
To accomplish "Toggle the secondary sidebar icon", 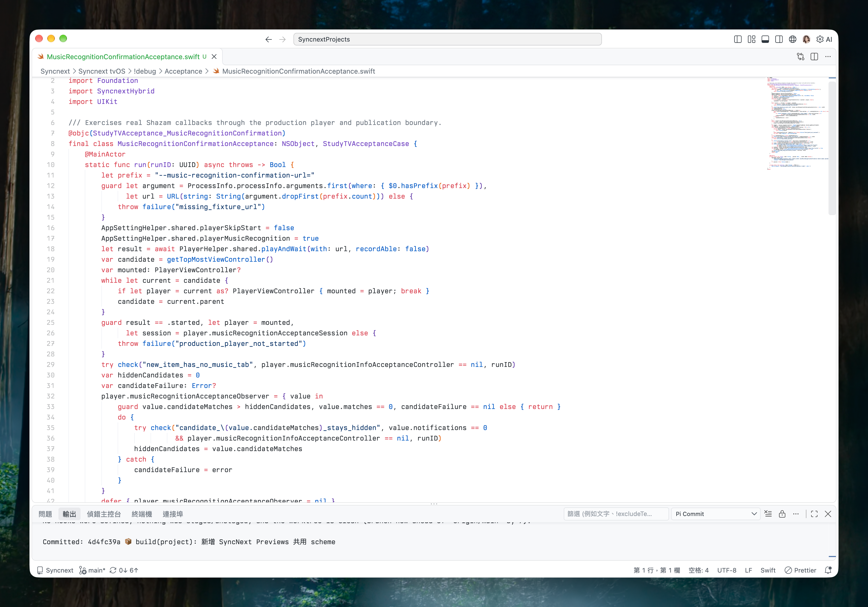I will (x=779, y=39).
